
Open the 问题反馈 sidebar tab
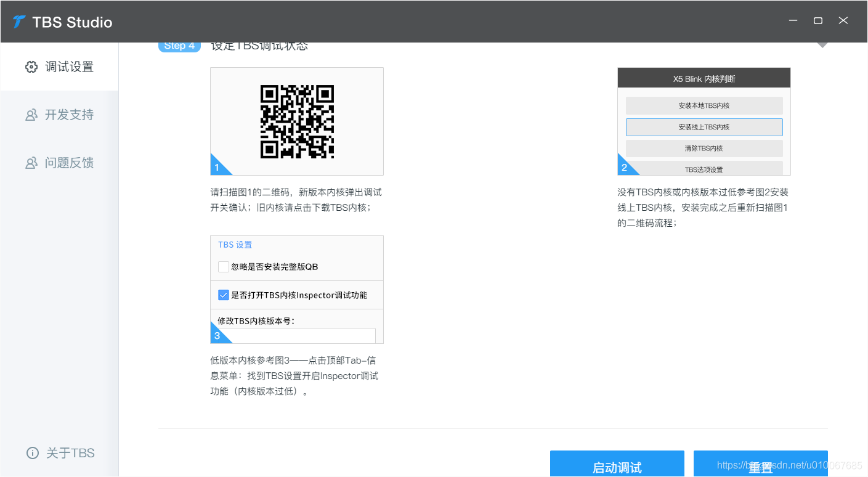[59, 163]
